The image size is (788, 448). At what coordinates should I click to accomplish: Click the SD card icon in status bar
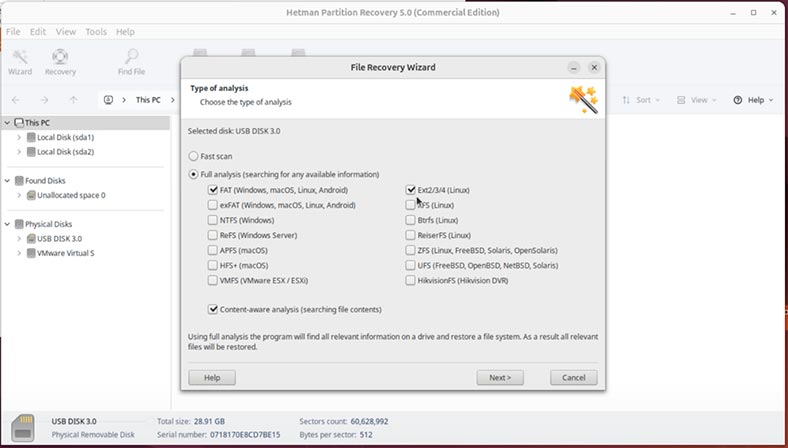(23, 428)
